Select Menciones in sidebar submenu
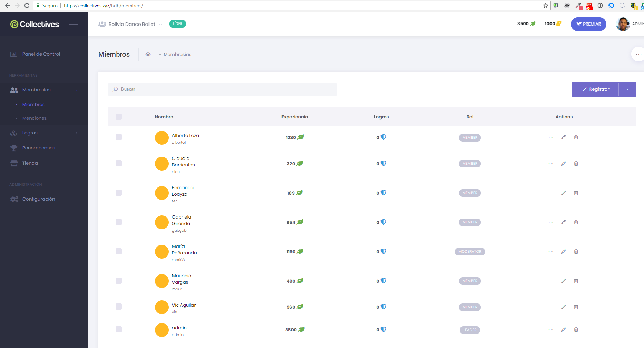Screen dimensions: 644x348 [x=34, y=118]
